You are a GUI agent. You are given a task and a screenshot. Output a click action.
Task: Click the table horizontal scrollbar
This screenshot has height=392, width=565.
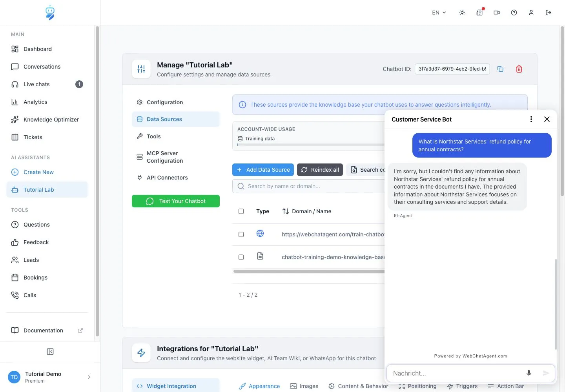(309, 271)
